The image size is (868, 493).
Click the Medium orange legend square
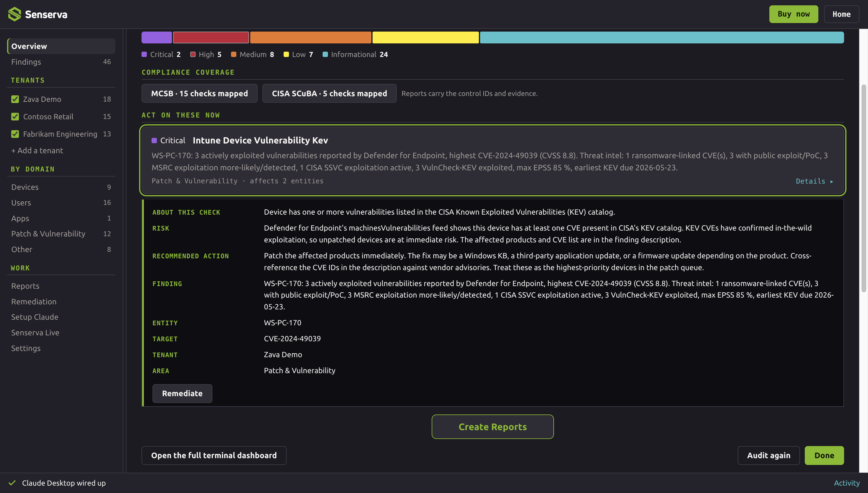pyautogui.click(x=233, y=55)
